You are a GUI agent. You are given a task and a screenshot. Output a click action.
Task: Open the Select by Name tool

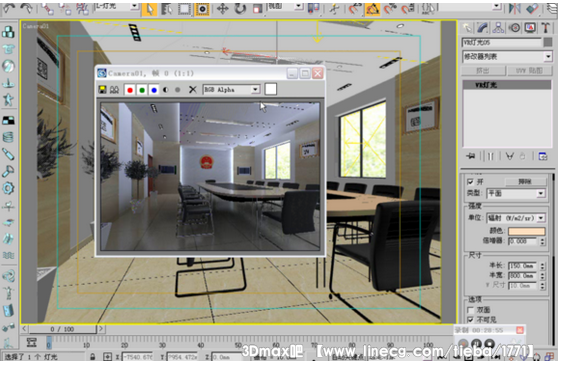(167, 9)
